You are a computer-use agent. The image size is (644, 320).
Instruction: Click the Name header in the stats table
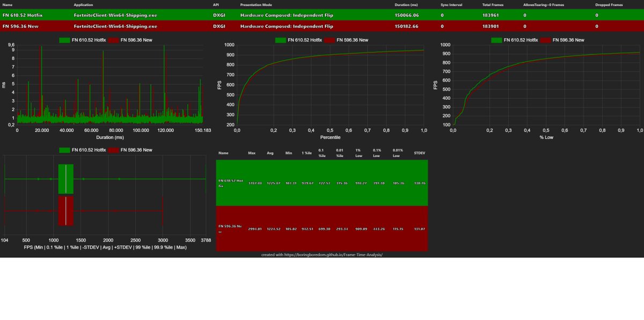click(x=223, y=153)
